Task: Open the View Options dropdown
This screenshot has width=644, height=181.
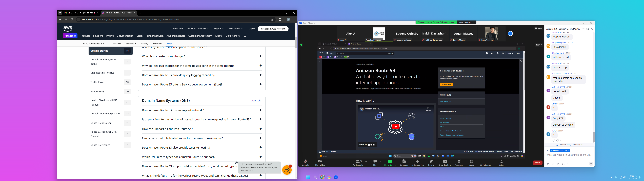Action: coord(466,22)
